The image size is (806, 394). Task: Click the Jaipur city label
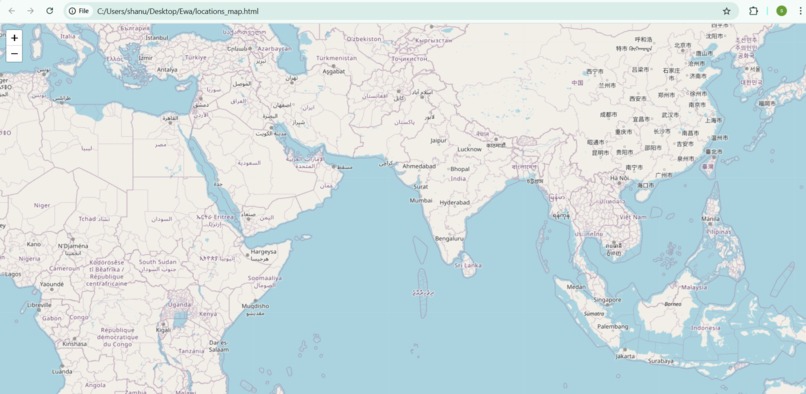(x=438, y=140)
